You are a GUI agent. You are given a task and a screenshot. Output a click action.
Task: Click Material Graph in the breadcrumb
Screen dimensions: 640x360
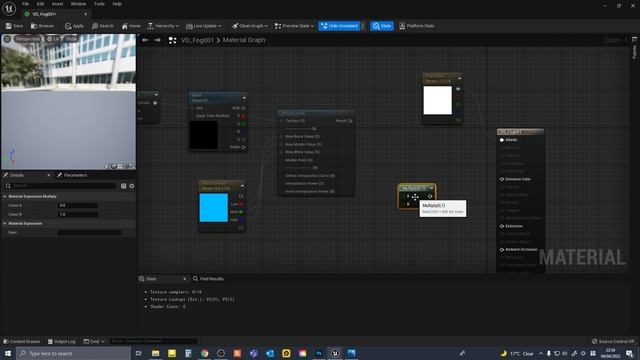[x=244, y=40]
